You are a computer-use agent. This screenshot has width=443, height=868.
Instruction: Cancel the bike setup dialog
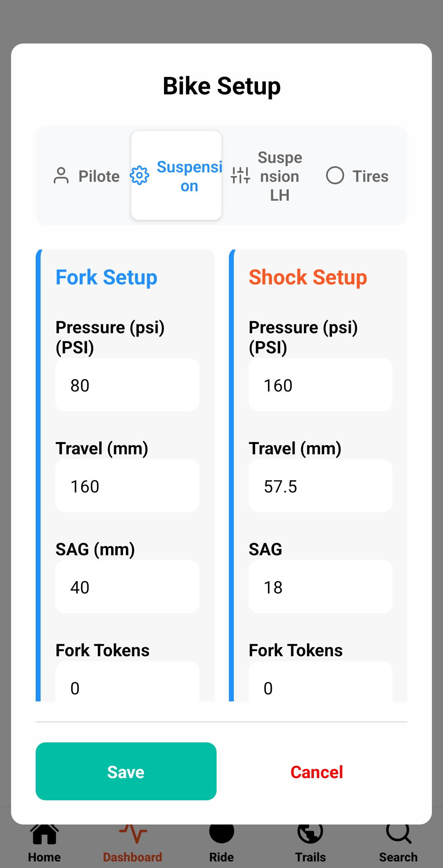[x=317, y=772]
